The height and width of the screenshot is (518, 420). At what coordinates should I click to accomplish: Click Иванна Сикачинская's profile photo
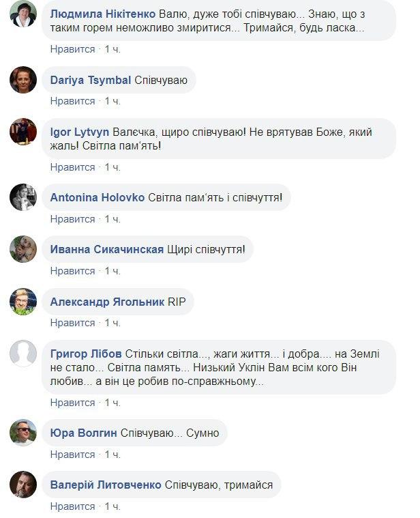tap(23, 249)
